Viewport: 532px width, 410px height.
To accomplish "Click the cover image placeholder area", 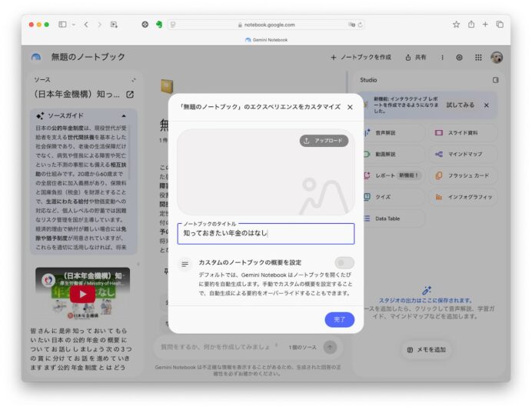I will pyautogui.click(x=266, y=172).
